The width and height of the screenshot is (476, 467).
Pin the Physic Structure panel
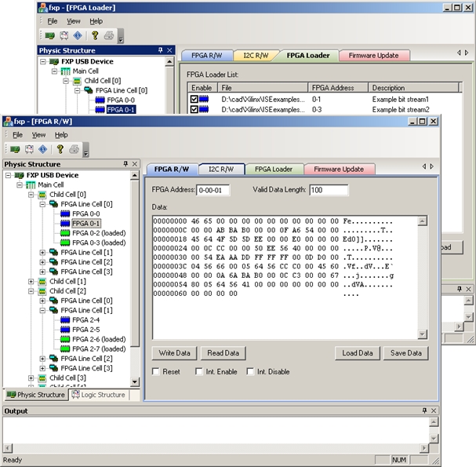click(x=125, y=164)
